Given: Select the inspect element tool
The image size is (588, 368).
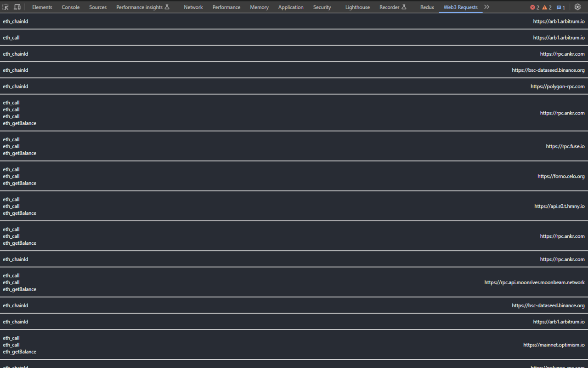Looking at the screenshot, I should 6,7.
